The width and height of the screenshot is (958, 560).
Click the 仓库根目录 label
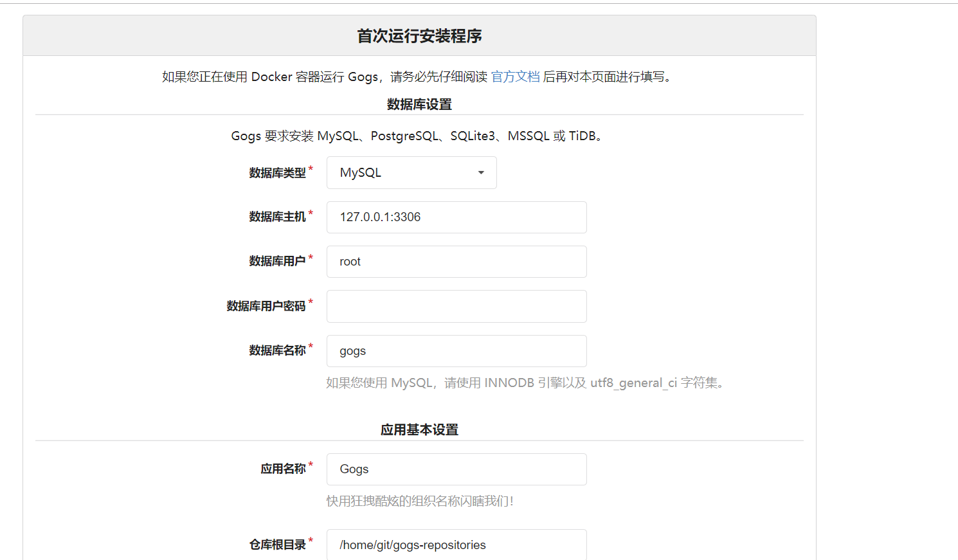pos(277,545)
